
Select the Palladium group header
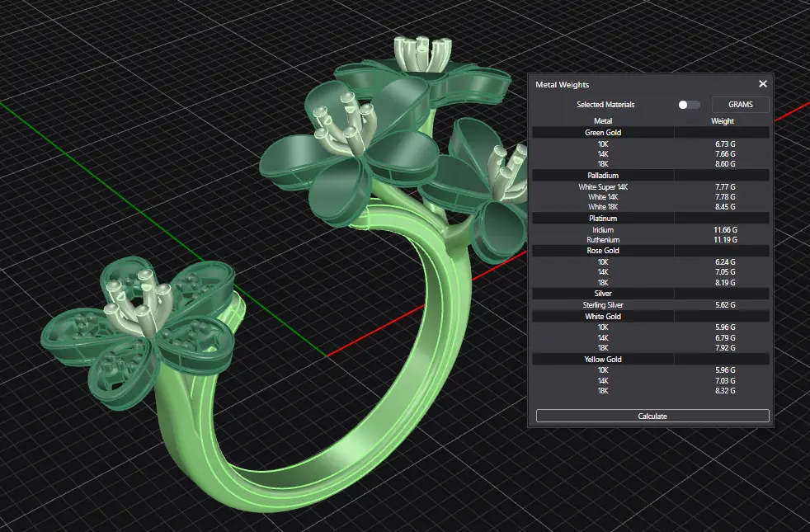tap(603, 176)
